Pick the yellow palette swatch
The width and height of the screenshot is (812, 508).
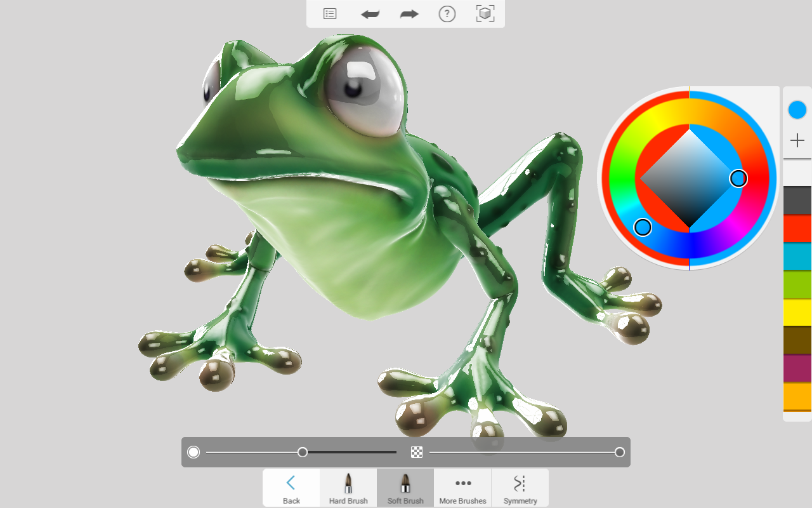point(797,312)
